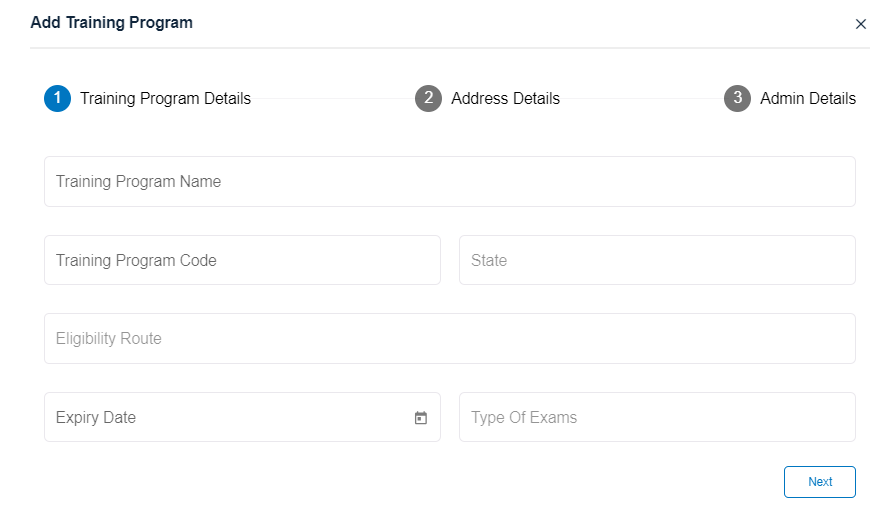Click the step 3 number circle
The image size is (896, 522).
click(x=737, y=98)
